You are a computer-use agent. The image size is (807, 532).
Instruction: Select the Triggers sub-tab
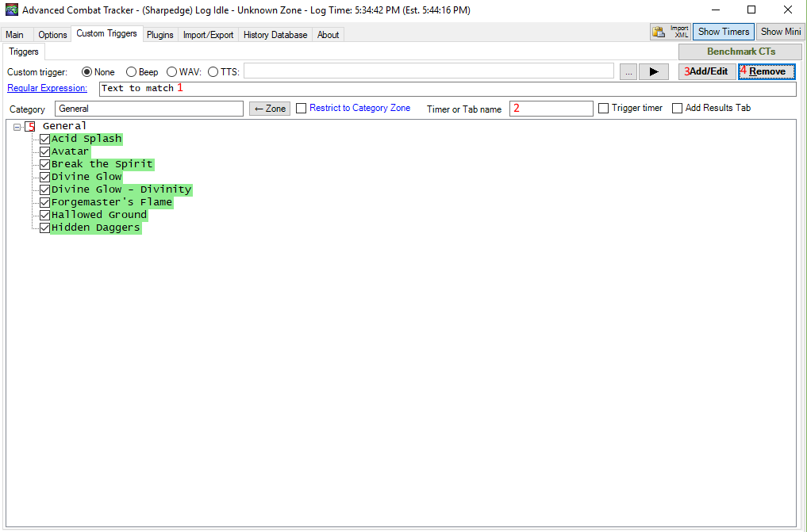(24, 52)
